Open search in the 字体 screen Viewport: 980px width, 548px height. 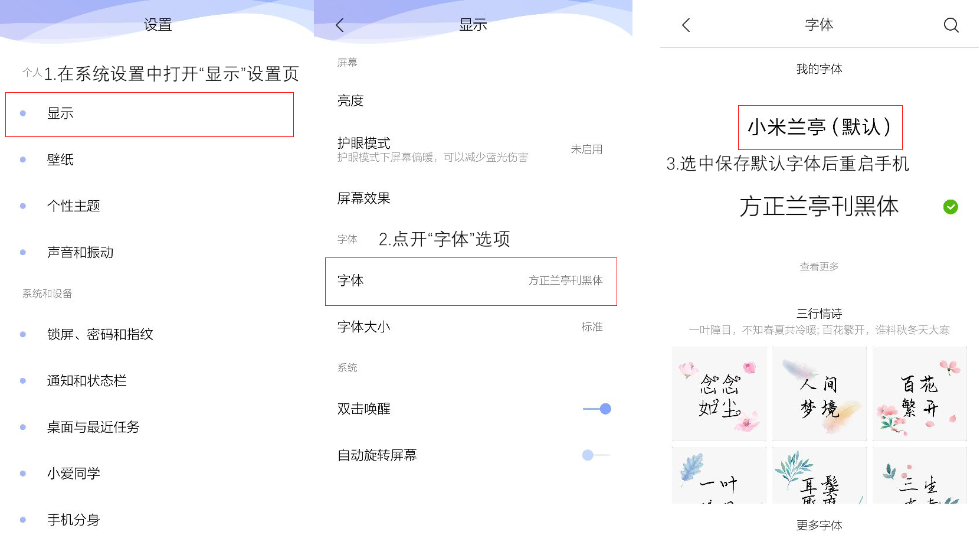coord(951,25)
